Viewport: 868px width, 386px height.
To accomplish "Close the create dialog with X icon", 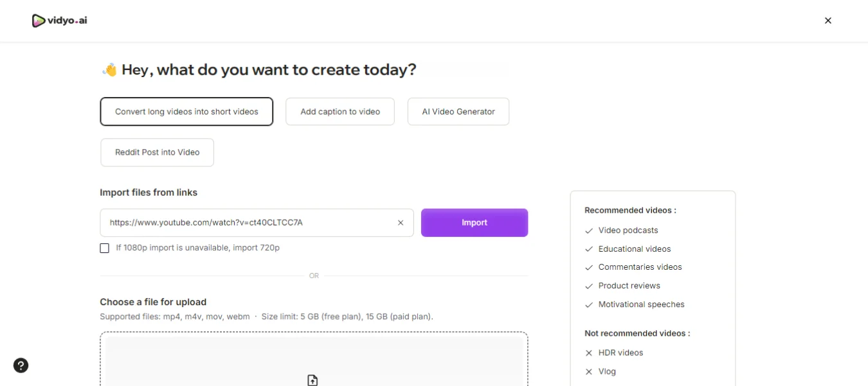I will [x=828, y=21].
